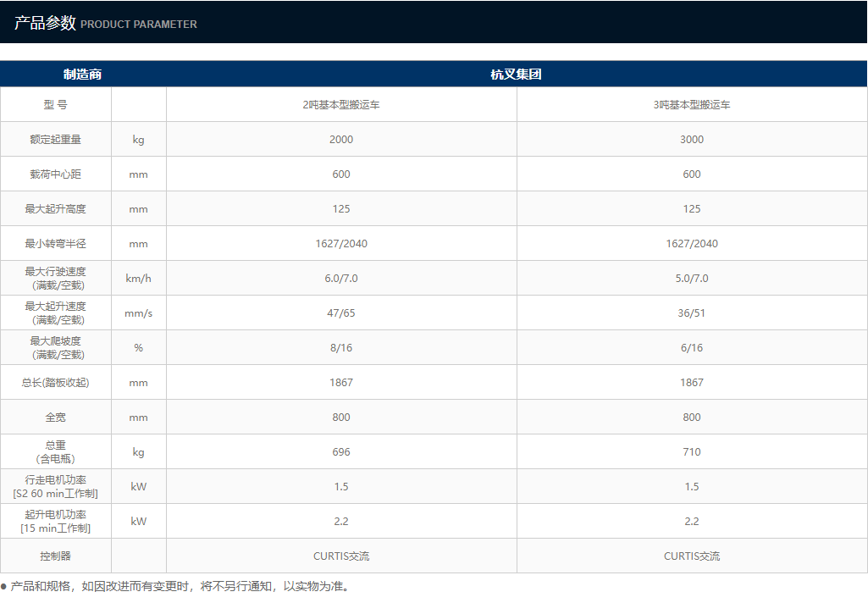
Task: Click the 最大行驶速度 row label
Action: tap(55, 279)
